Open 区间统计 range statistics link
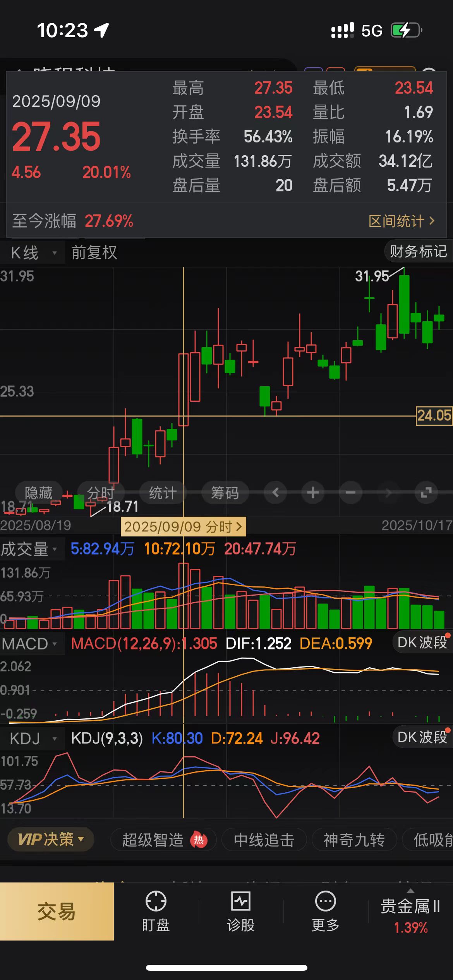 click(402, 221)
